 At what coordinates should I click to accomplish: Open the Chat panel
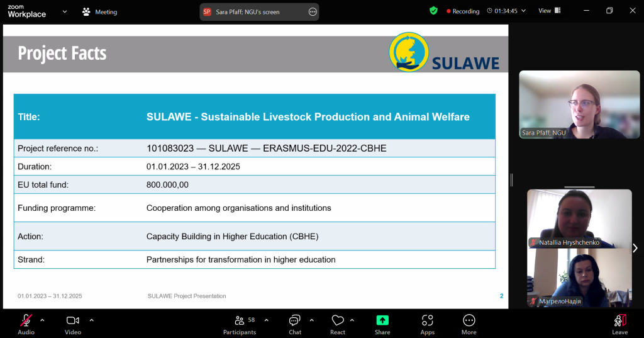point(295,324)
